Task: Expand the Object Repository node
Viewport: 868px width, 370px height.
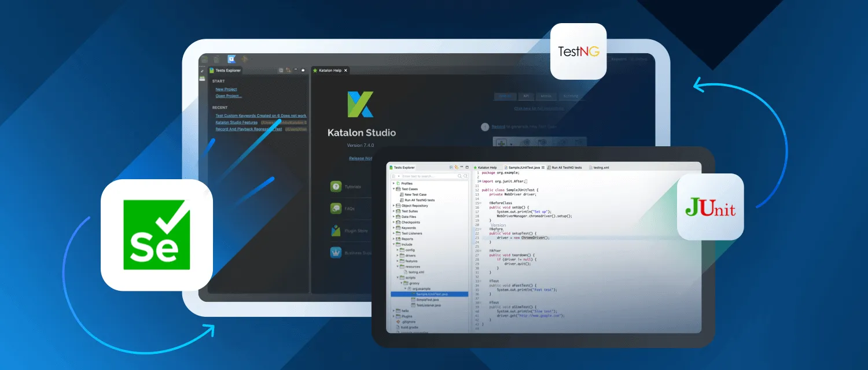Action: [x=393, y=205]
